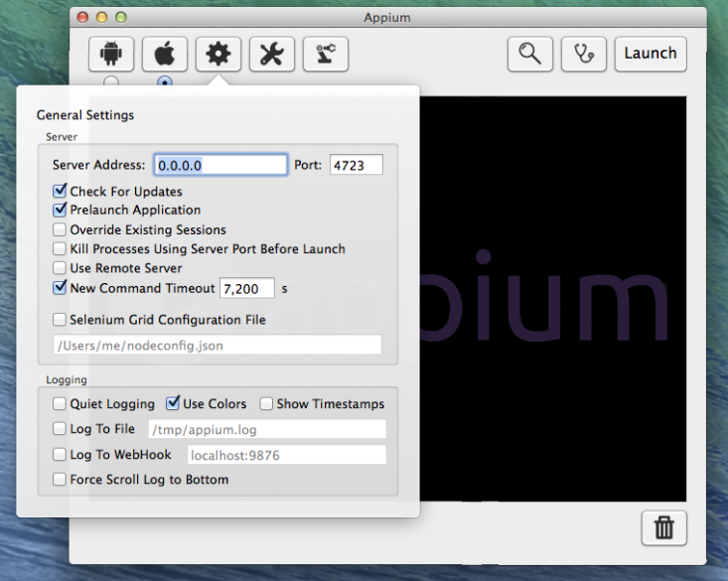728x581 pixels.
Task: Open Robot Settings arm icon
Action: (x=326, y=54)
